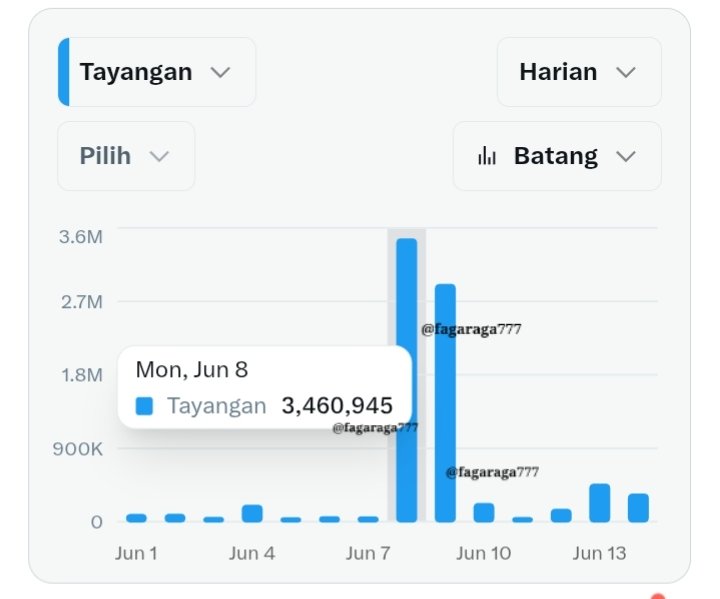Click the chevron next to Harian

[x=625, y=73]
